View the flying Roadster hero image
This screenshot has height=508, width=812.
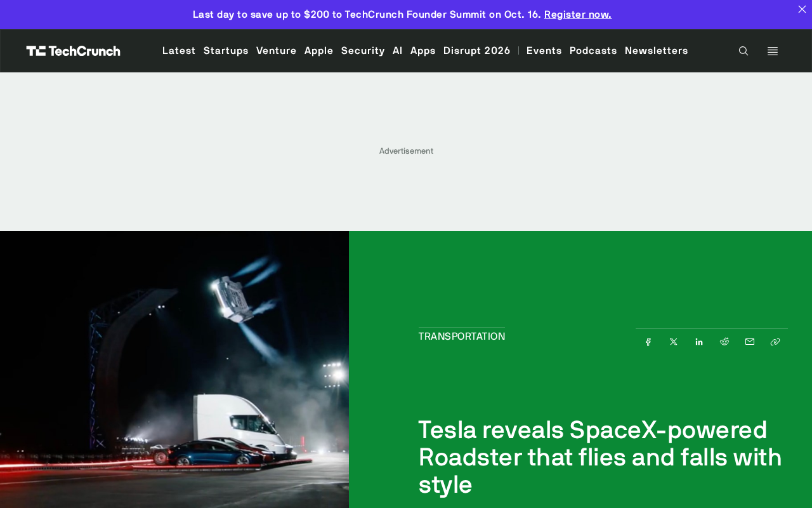tap(174, 370)
